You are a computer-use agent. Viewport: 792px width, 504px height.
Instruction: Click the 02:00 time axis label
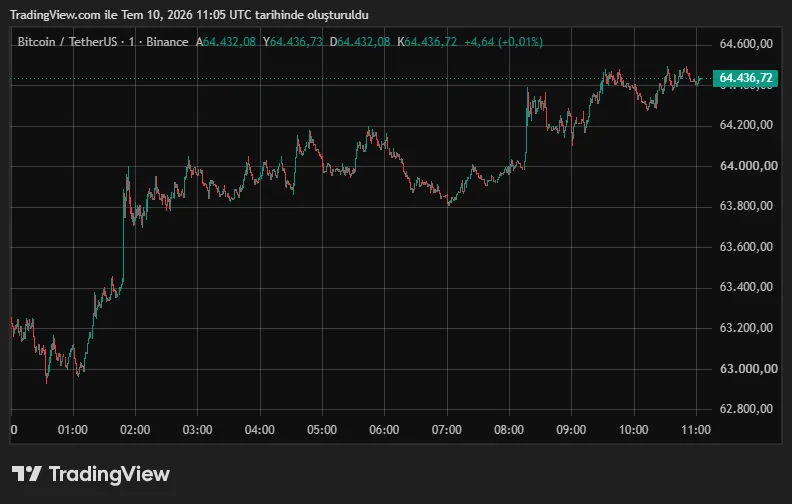pos(135,430)
